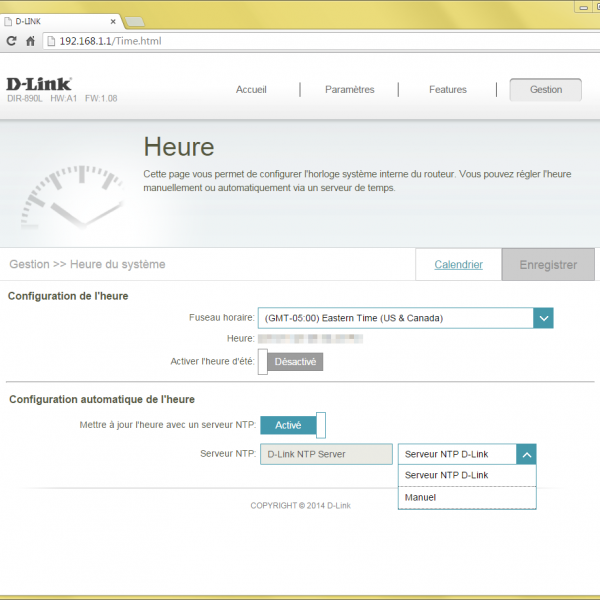Click the D-Link logo
Screen dimensions: 600x600
[x=39, y=85]
